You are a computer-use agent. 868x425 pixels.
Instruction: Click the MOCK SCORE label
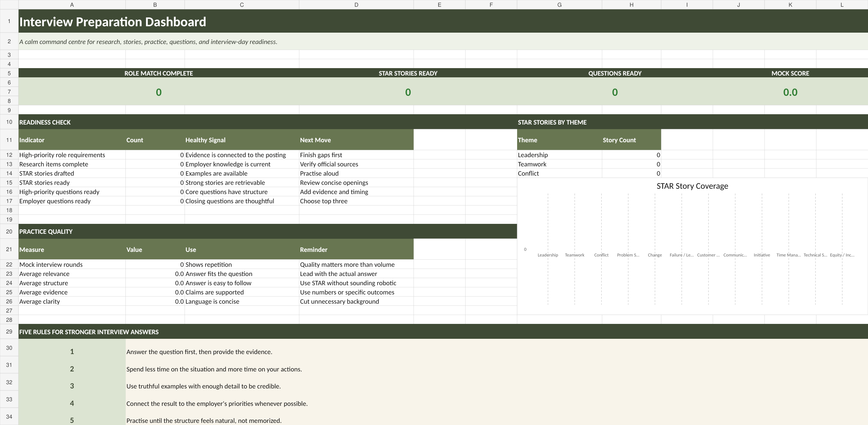pos(790,73)
